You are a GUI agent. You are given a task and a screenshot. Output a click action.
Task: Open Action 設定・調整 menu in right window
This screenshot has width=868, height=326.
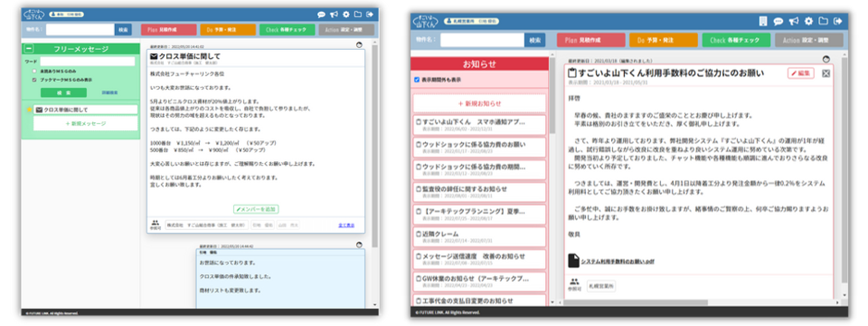tap(809, 40)
